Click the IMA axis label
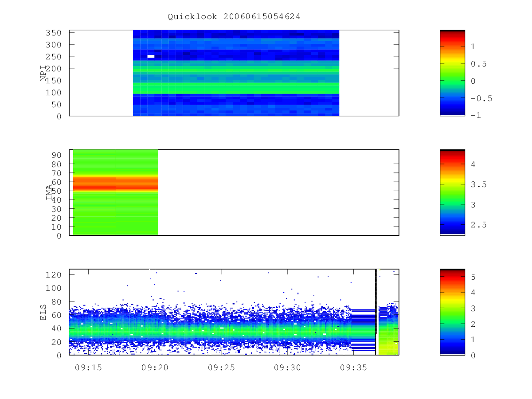Viewport: 532px width, 399px height. tap(49, 193)
